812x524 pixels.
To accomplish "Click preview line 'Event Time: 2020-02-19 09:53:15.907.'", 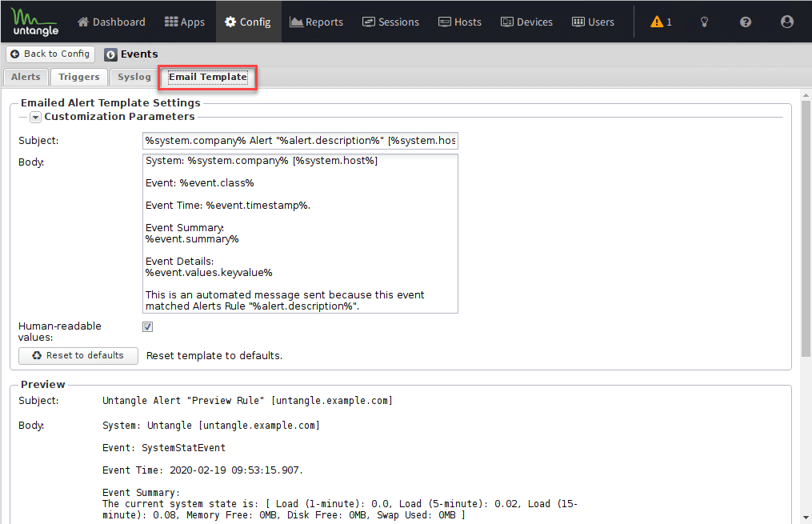I will click(x=202, y=470).
